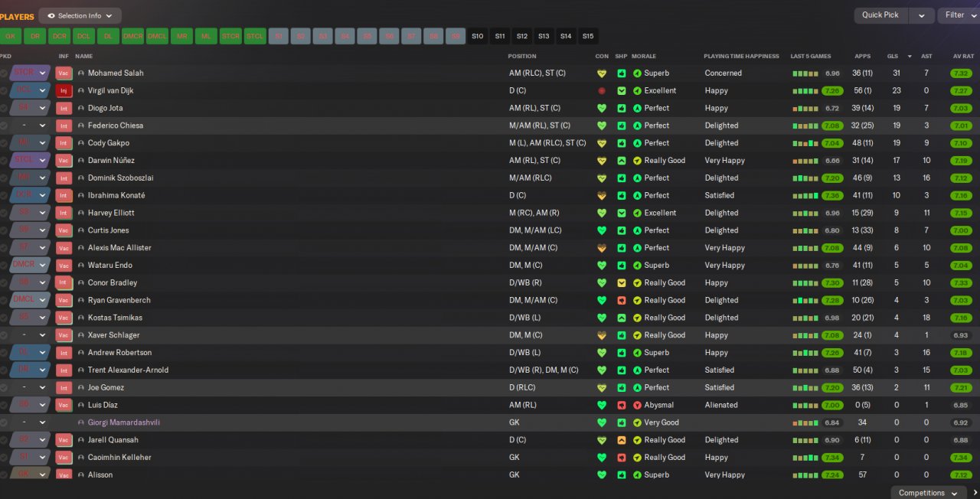Open Mohamed Salah's player name link

(116, 73)
